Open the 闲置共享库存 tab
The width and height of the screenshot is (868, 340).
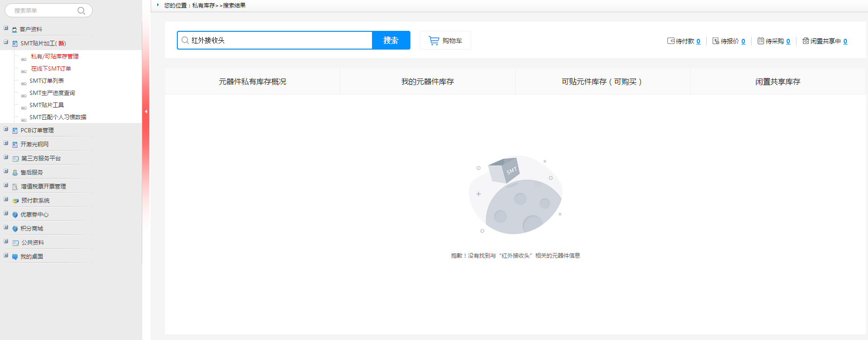pos(777,81)
